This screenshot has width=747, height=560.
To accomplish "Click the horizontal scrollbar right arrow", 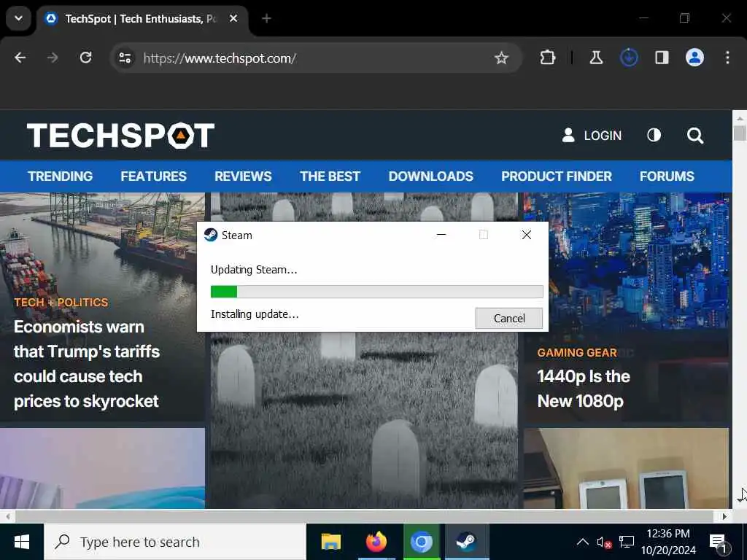I will point(724,516).
